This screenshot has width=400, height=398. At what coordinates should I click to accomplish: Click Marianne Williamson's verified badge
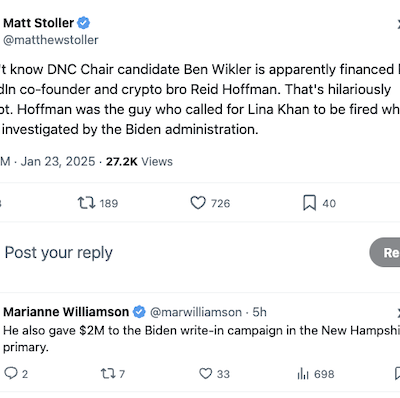click(139, 312)
